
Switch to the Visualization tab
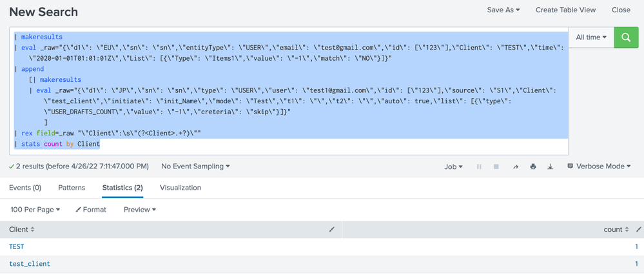(x=181, y=188)
